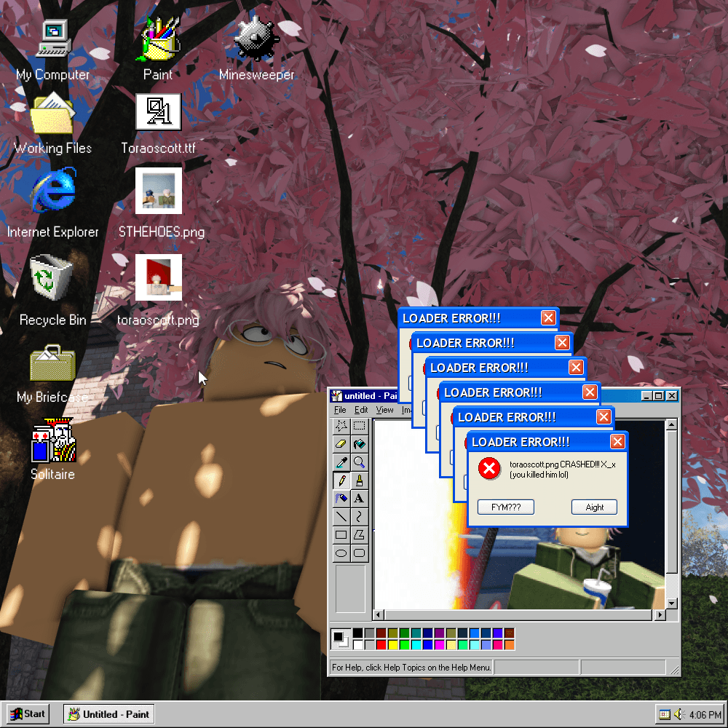Click the Untitled - Paint taskbar button

click(x=109, y=714)
